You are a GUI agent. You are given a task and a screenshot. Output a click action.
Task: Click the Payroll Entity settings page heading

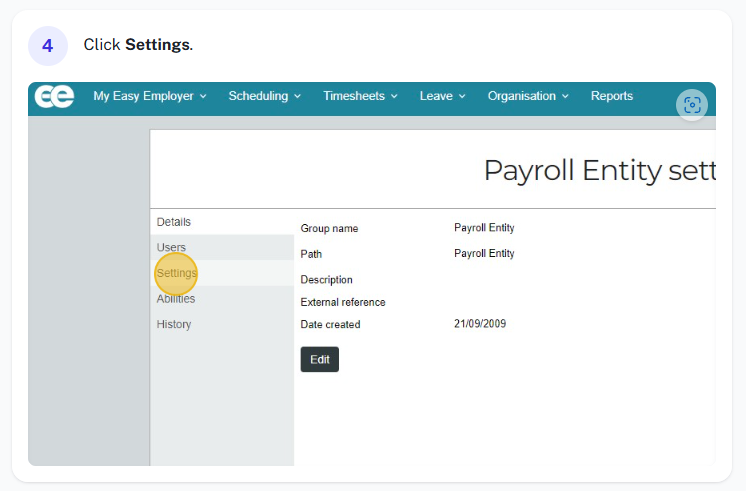(x=599, y=170)
